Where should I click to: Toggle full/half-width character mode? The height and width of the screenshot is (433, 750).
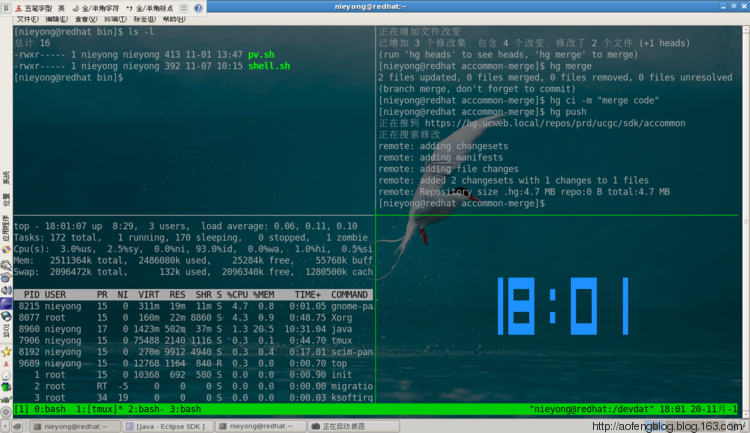click(96, 8)
